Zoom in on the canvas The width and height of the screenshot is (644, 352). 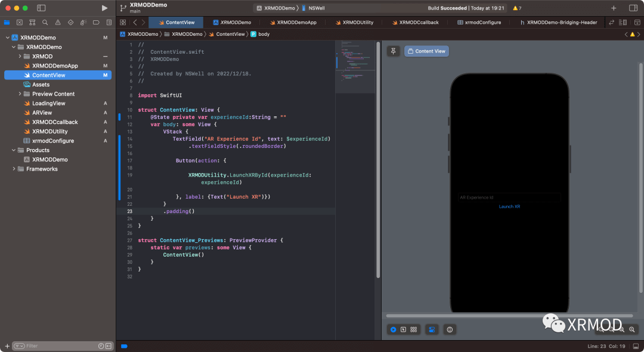[x=631, y=329]
